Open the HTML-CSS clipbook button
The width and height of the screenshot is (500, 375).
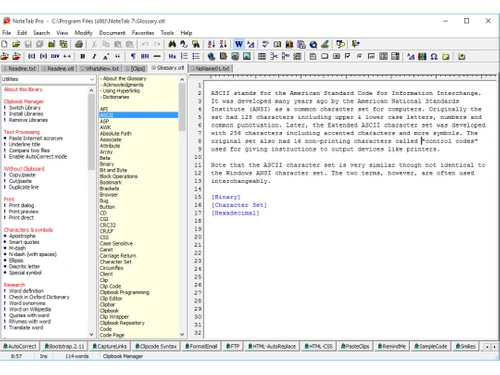318,346
